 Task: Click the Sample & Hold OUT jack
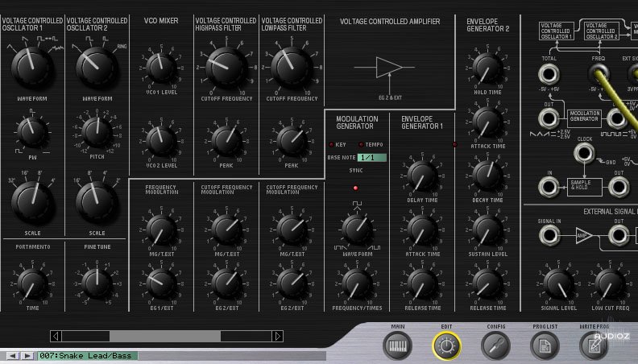tap(619, 187)
